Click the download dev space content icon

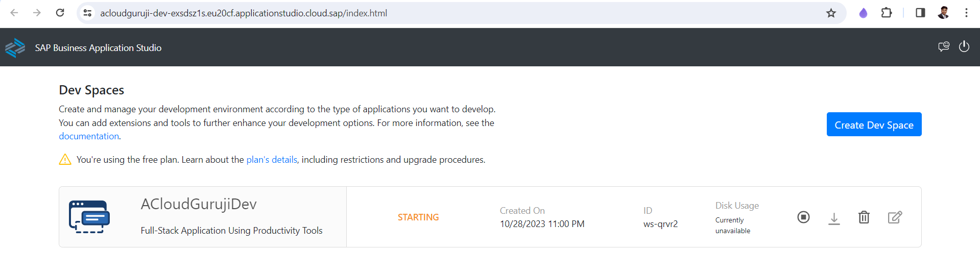coord(834,218)
